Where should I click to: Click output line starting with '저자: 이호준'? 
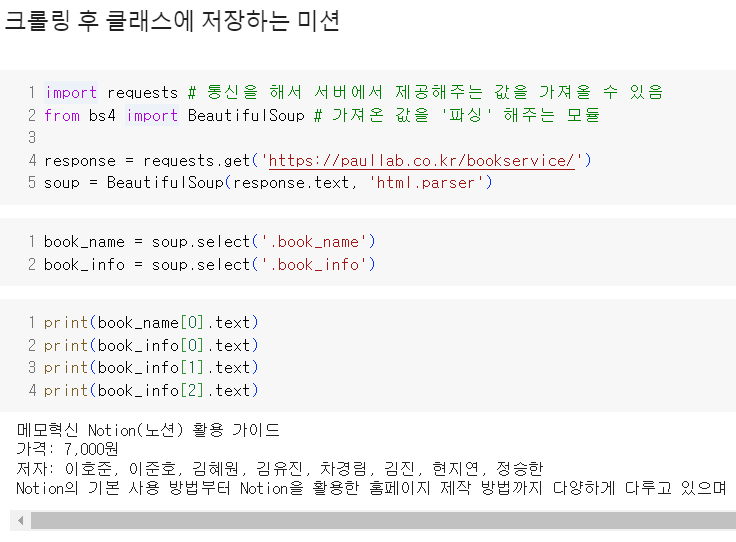[280, 468]
